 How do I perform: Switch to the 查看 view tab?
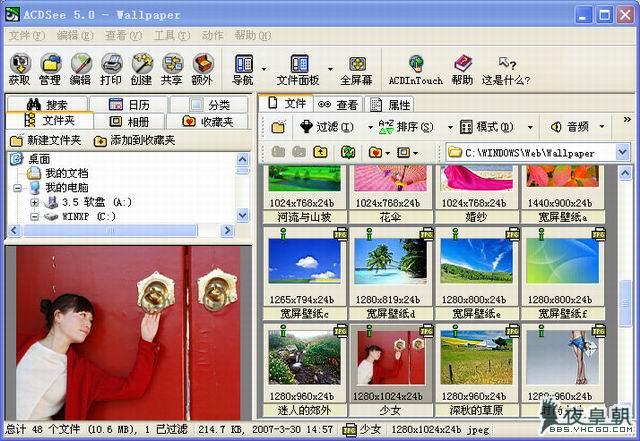point(338,105)
